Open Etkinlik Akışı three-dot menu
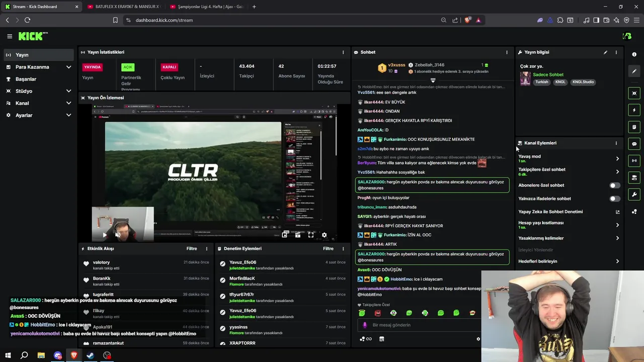The image size is (644, 362). (x=206, y=248)
